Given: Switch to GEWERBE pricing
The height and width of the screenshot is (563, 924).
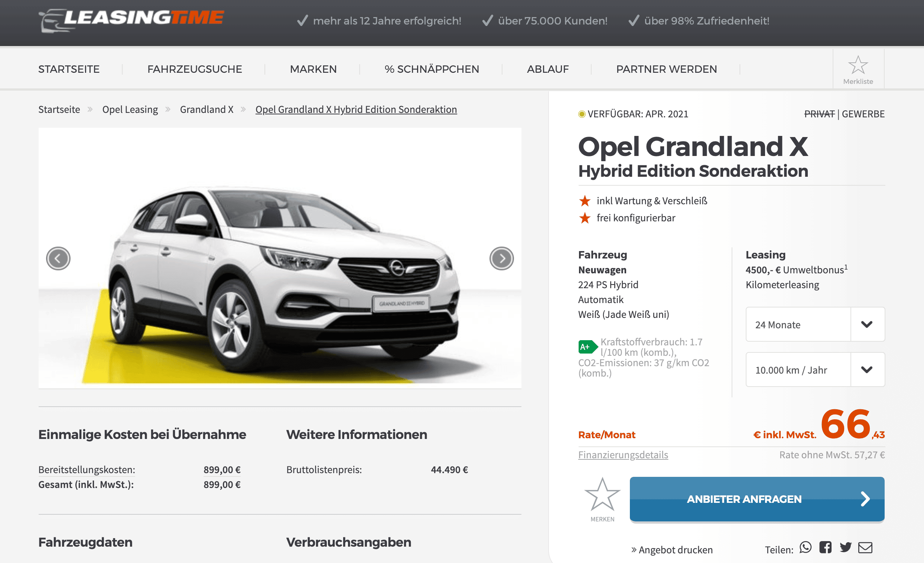Looking at the screenshot, I should 863,114.
